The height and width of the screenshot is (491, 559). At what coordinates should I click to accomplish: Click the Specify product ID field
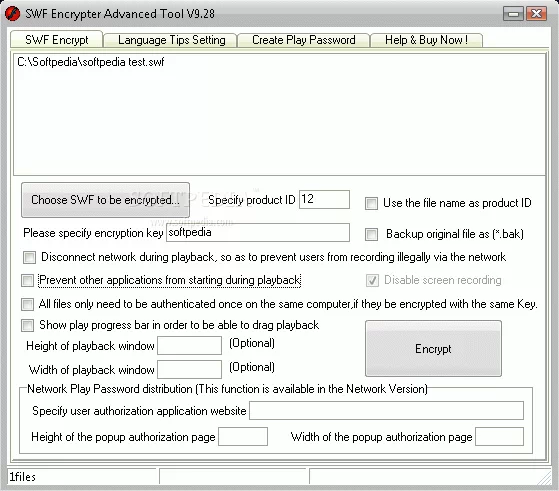[x=324, y=199]
